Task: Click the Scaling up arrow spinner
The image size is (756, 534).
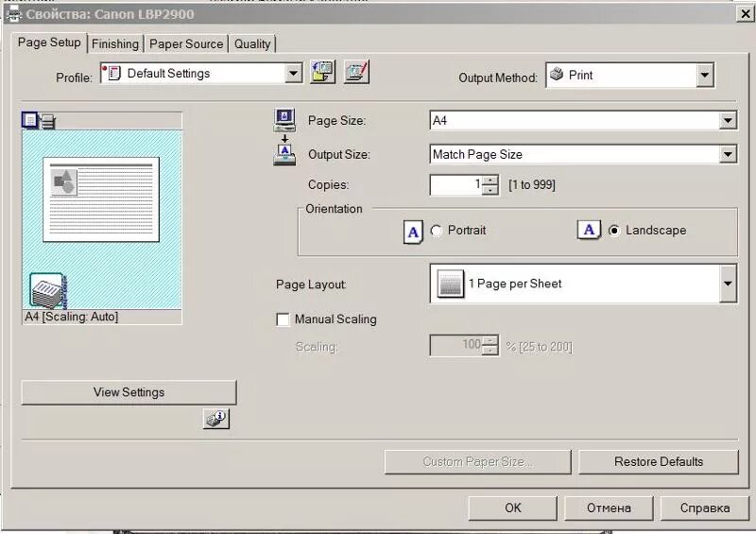Action: pos(490,340)
